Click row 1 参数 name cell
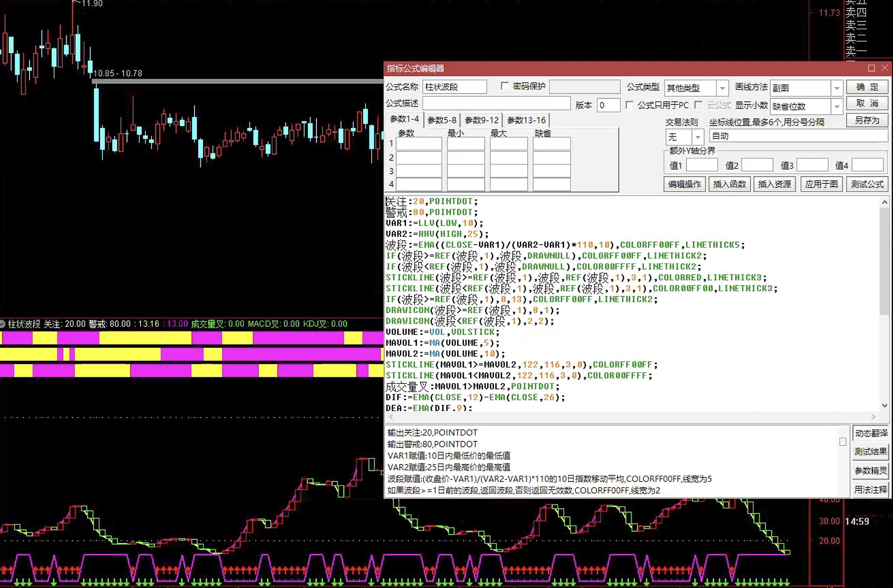Viewport: 893px width, 588px height. pyautogui.click(x=419, y=144)
